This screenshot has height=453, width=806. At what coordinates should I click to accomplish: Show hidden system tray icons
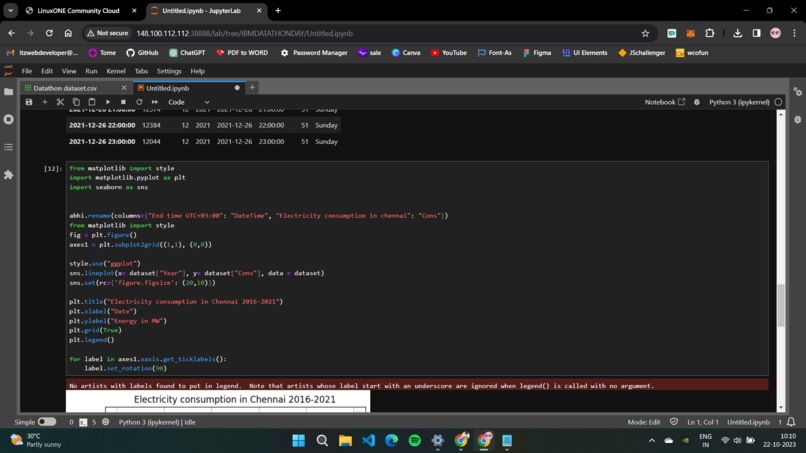[652, 441]
